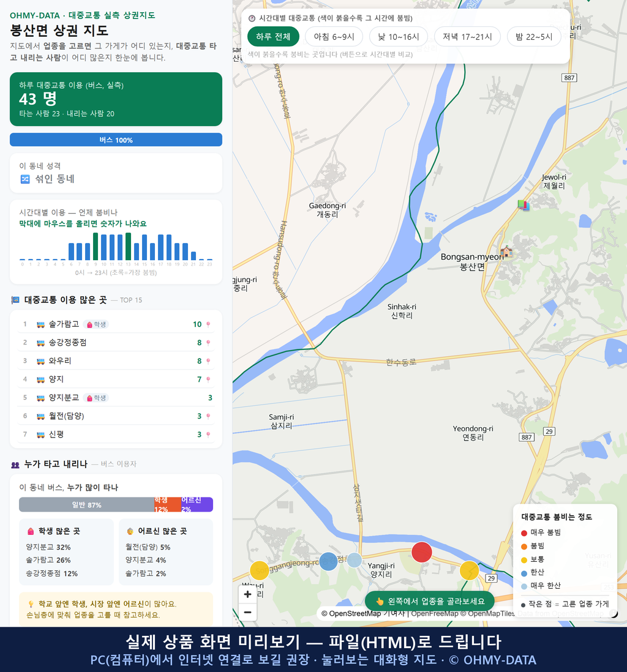This screenshot has width=627, height=672.
Task: Click the 양지분교 32% entry
Action: coord(48,547)
